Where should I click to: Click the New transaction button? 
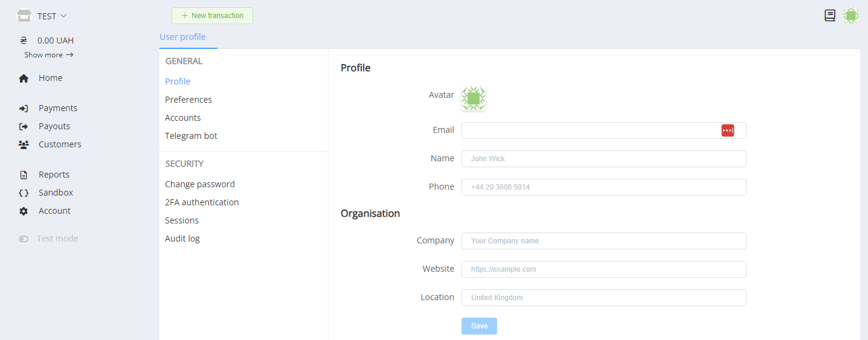tap(212, 16)
